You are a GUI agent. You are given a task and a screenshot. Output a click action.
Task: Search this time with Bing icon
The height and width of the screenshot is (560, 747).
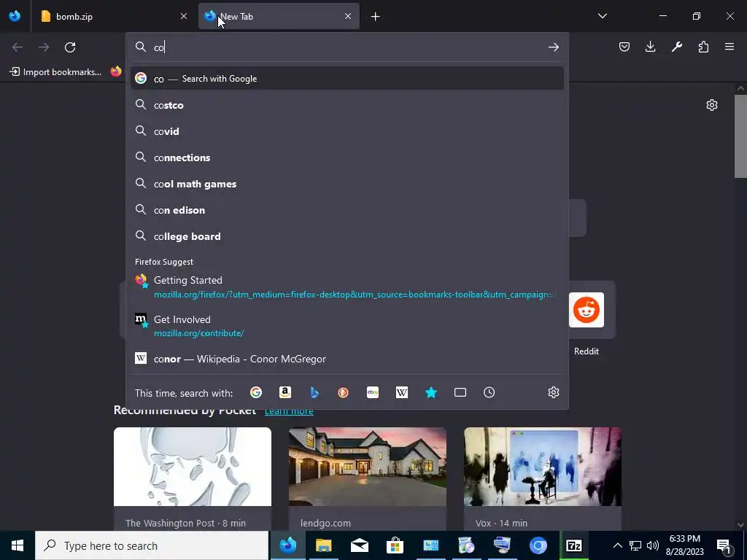pyautogui.click(x=314, y=392)
